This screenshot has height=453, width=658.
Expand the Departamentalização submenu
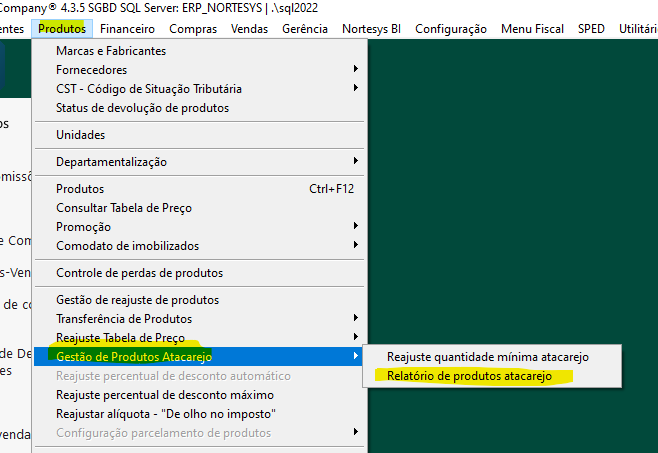pos(111,162)
